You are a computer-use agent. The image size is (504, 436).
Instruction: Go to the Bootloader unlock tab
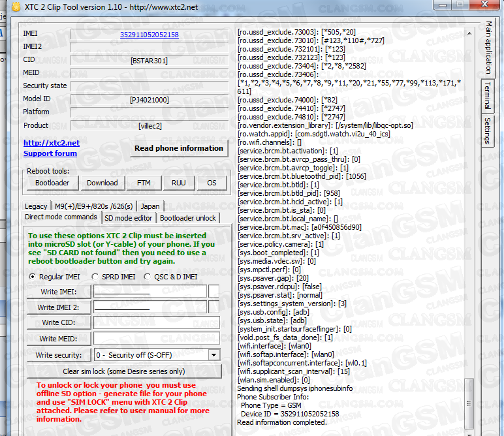point(188,218)
